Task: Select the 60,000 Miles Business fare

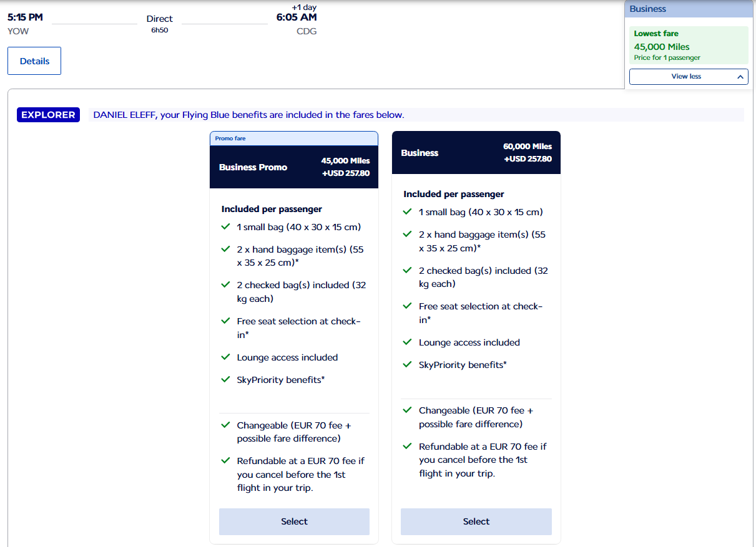Action: [x=476, y=521]
